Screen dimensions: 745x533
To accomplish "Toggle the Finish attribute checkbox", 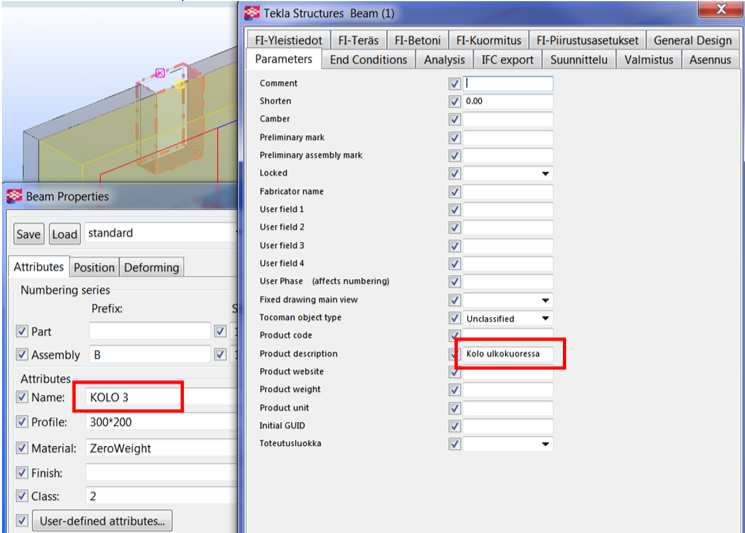I will pos(22,472).
